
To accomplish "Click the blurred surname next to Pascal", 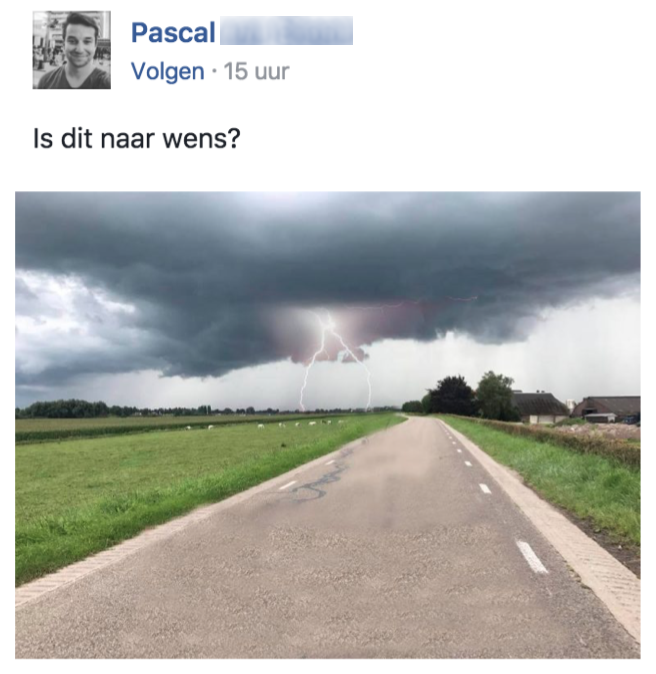I will 286,31.
